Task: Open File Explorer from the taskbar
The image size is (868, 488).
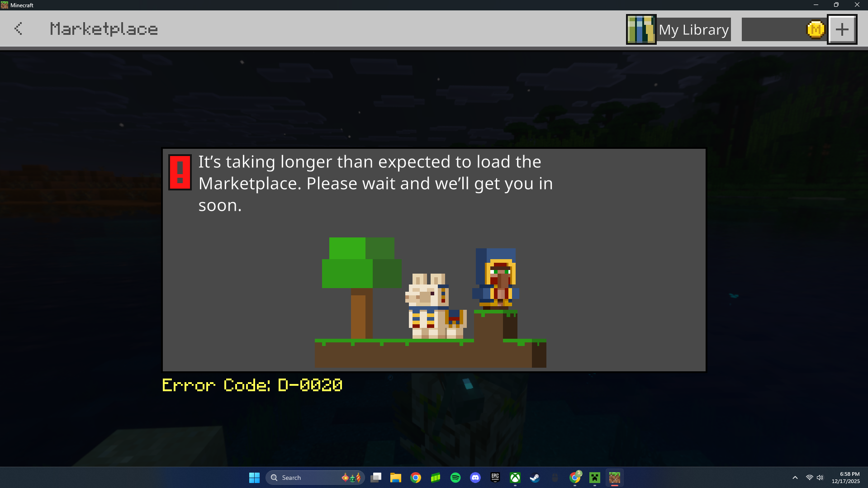Action: click(396, 478)
